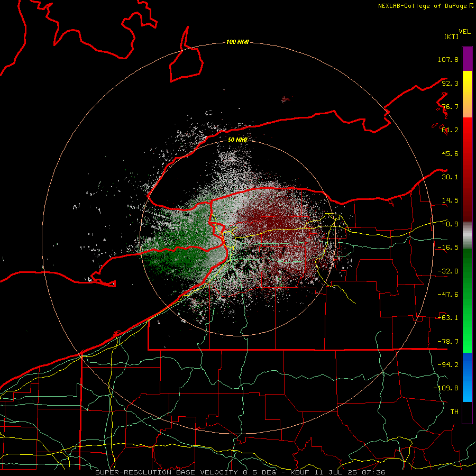Click the 61.2 legend value
The height and width of the screenshot is (476, 476).
(450, 130)
